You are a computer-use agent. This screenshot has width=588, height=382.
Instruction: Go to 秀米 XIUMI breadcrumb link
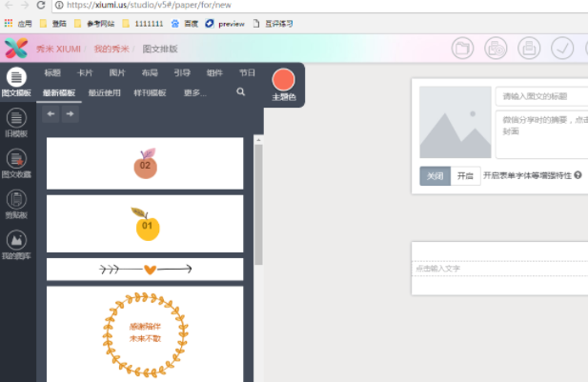(x=58, y=50)
